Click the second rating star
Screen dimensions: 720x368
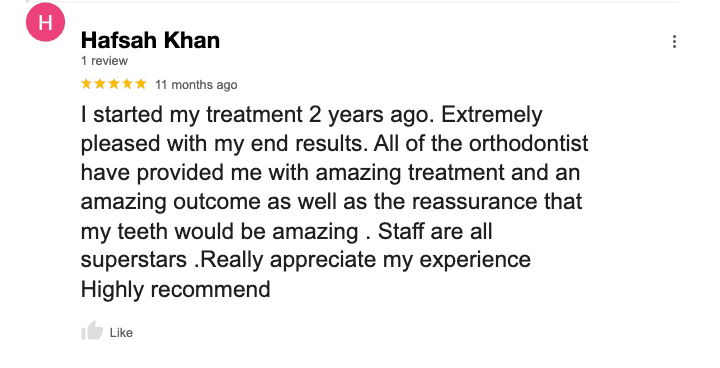point(100,84)
